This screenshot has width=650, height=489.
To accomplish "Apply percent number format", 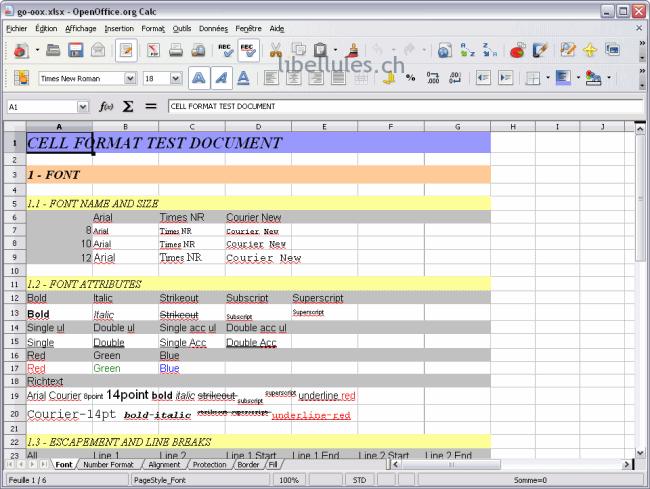I will (410, 78).
